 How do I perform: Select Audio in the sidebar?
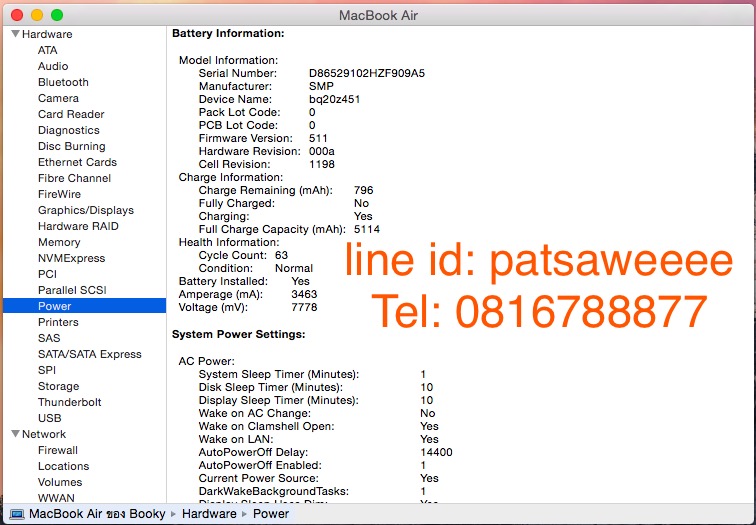pos(53,66)
